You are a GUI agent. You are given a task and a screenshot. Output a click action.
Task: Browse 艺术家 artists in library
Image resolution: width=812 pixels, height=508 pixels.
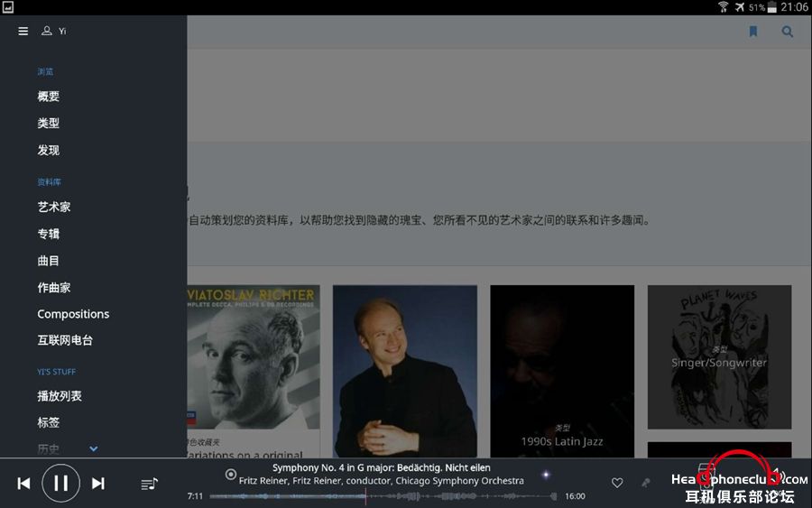coord(54,208)
